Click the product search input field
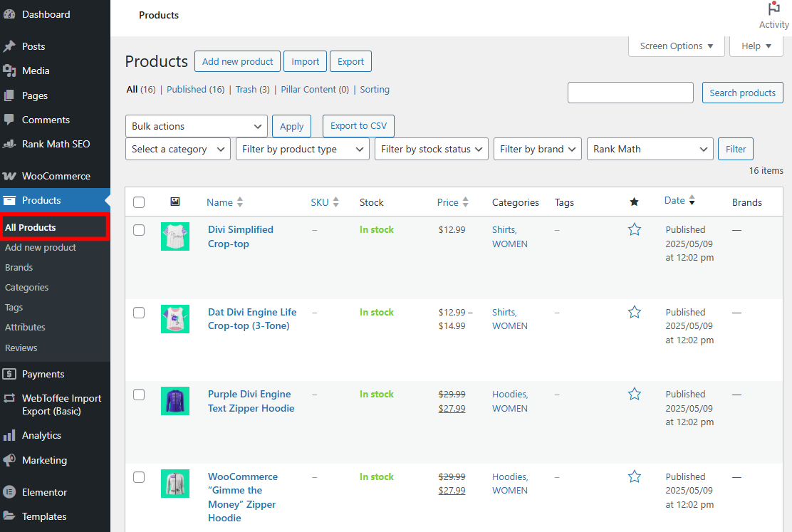Image resolution: width=792 pixels, height=532 pixels. click(x=630, y=93)
